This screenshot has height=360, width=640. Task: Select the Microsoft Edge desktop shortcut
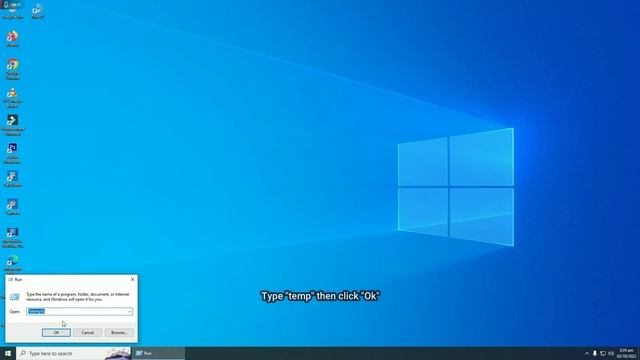pyautogui.click(x=12, y=264)
